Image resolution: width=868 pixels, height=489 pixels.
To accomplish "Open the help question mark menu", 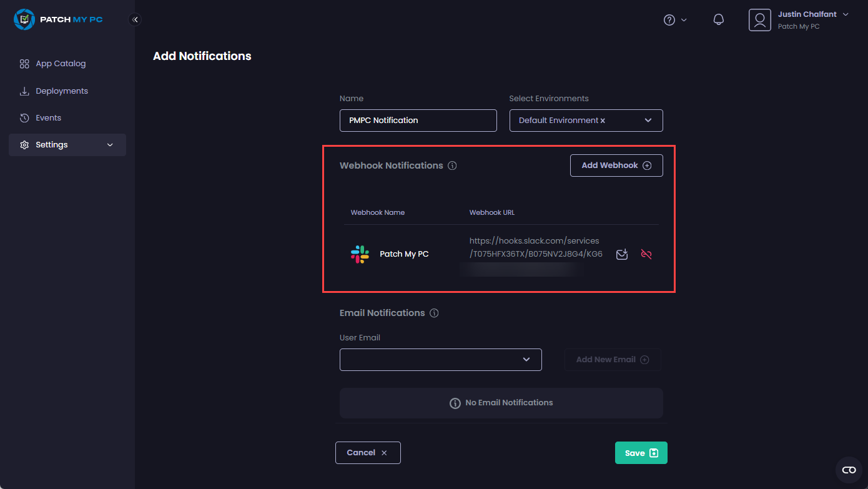I will click(669, 20).
